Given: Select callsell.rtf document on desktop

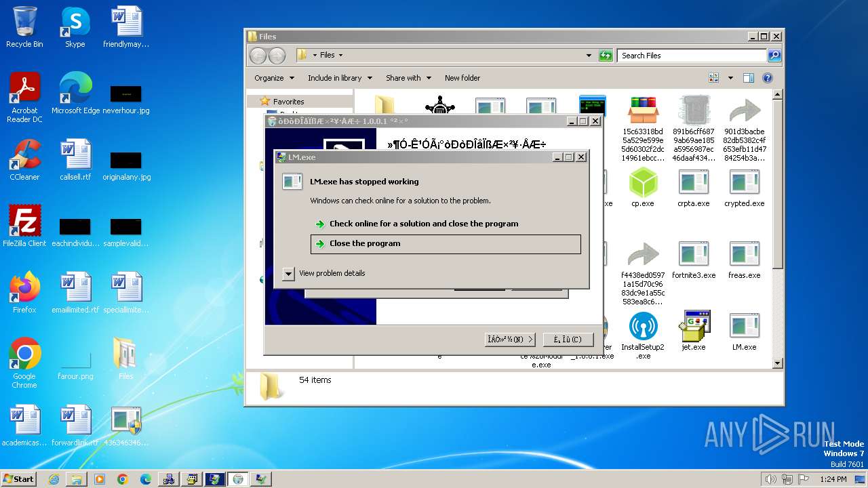Looking at the screenshot, I should click(x=75, y=160).
